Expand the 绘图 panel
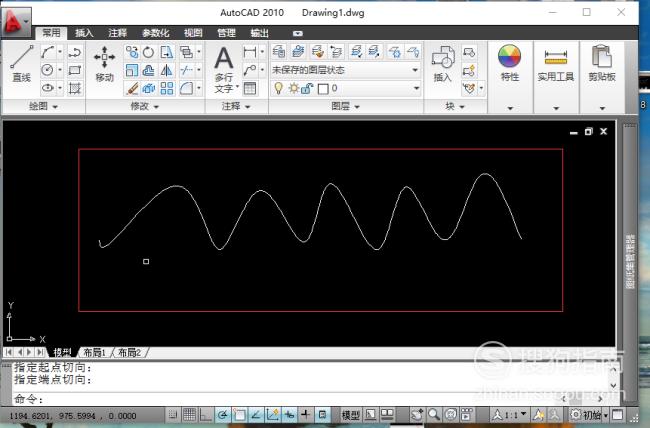This screenshot has height=428, width=650. pos(43,107)
